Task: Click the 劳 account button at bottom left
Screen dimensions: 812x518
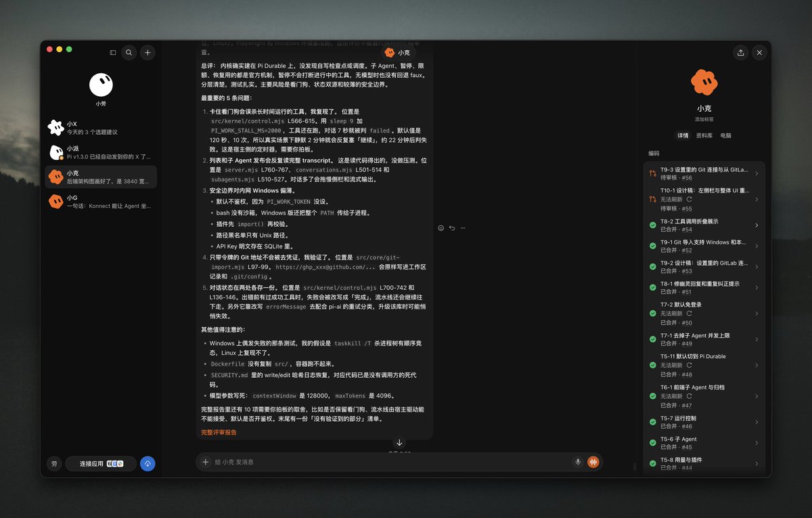Action: [x=54, y=464]
